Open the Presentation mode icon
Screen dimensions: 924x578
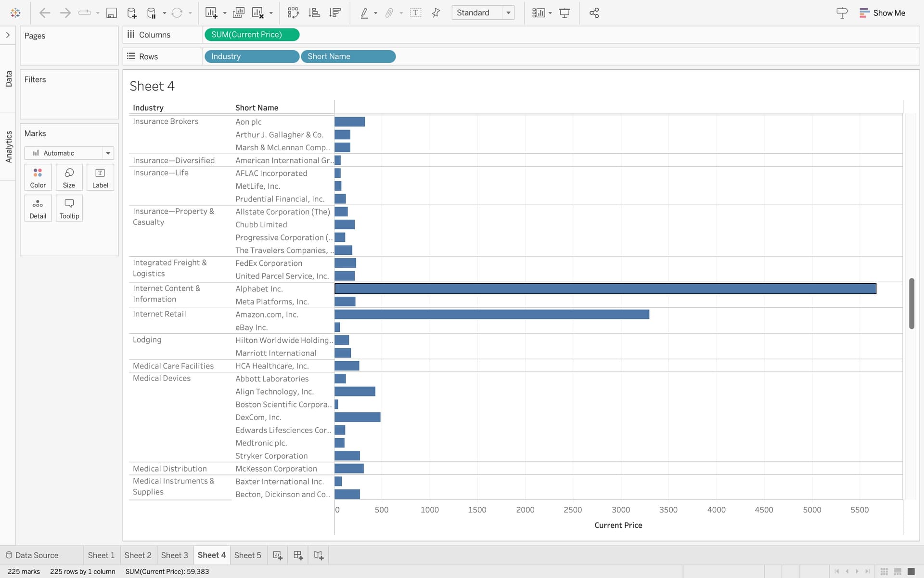tap(565, 13)
